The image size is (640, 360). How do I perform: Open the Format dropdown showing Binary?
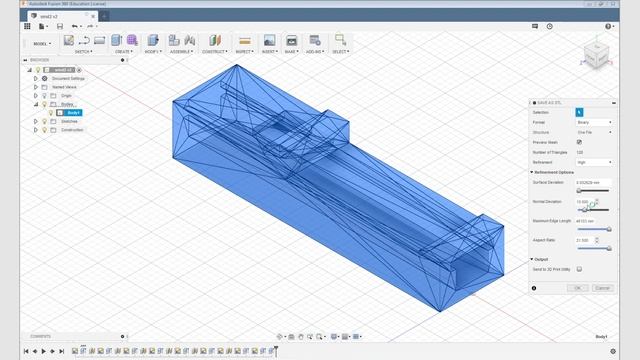pyautogui.click(x=594, y=122)
